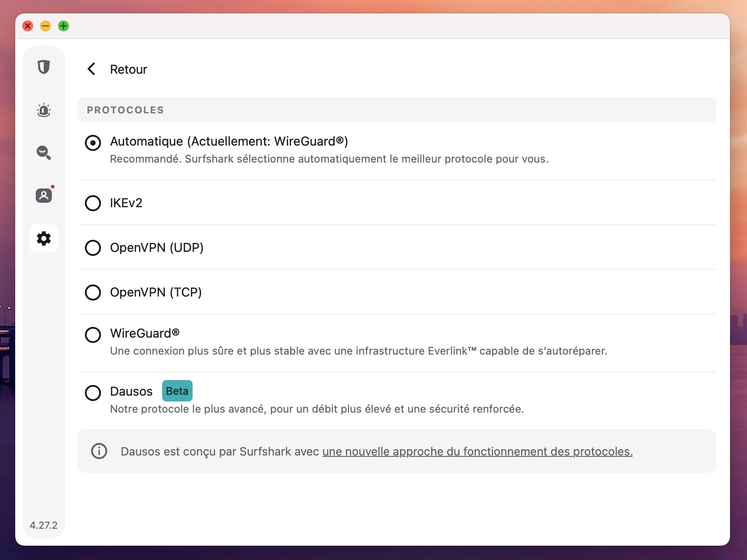Select Automatique protocol radio button
Screen dimensions: 747x560
pos(93,143)
